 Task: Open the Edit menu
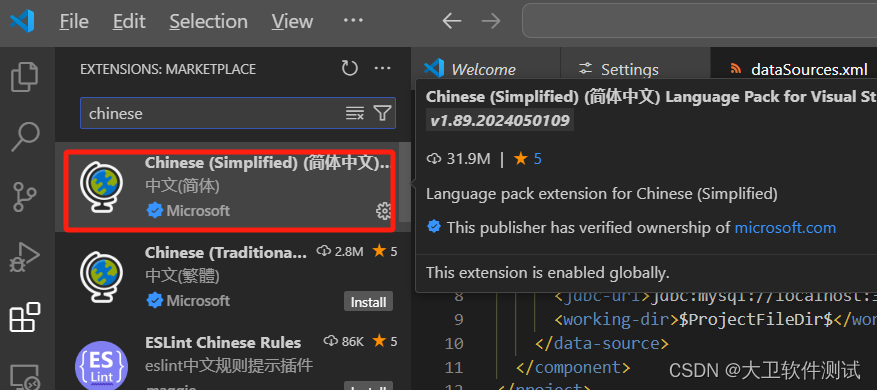(129, 21)
